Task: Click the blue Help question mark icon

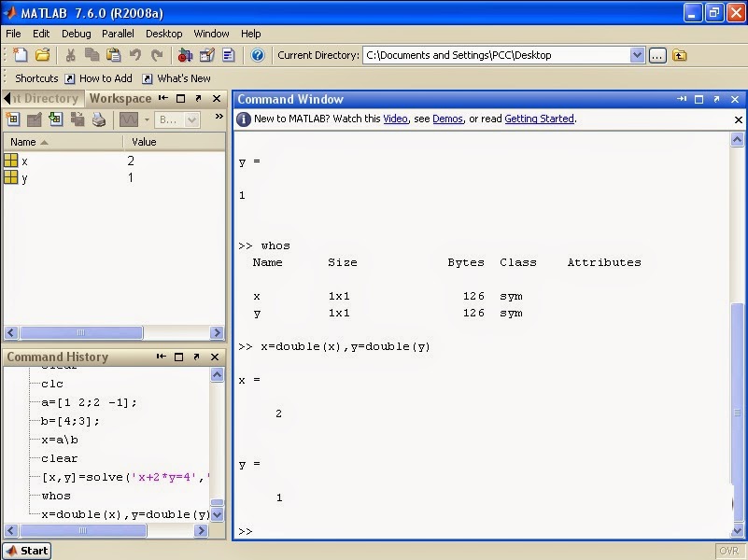Action: click(x=258, y=55)
